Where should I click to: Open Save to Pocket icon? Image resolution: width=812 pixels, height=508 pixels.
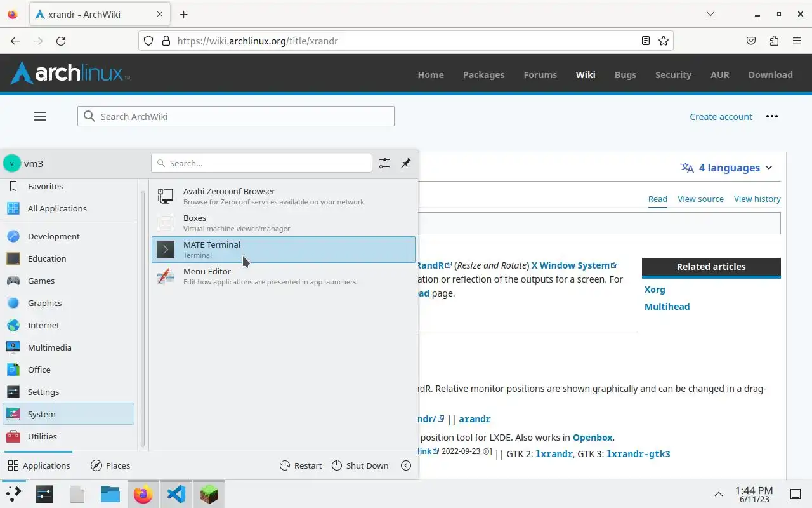(751, 41)
